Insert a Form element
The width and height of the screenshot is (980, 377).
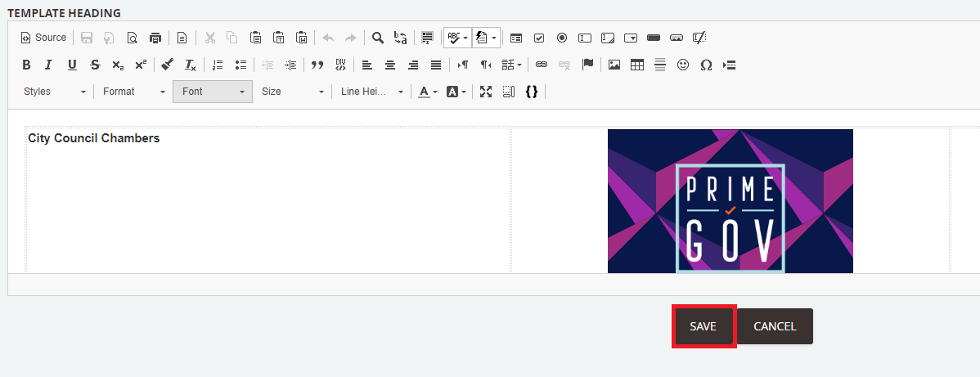point(515,38)
